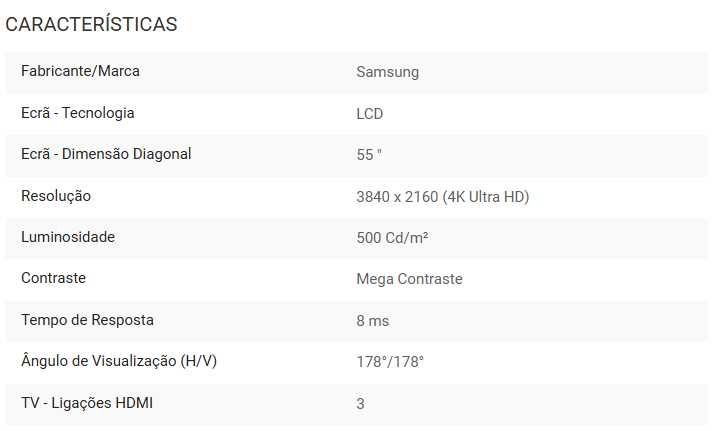Click the TV - Ligações HDMI label

point(87,403)
